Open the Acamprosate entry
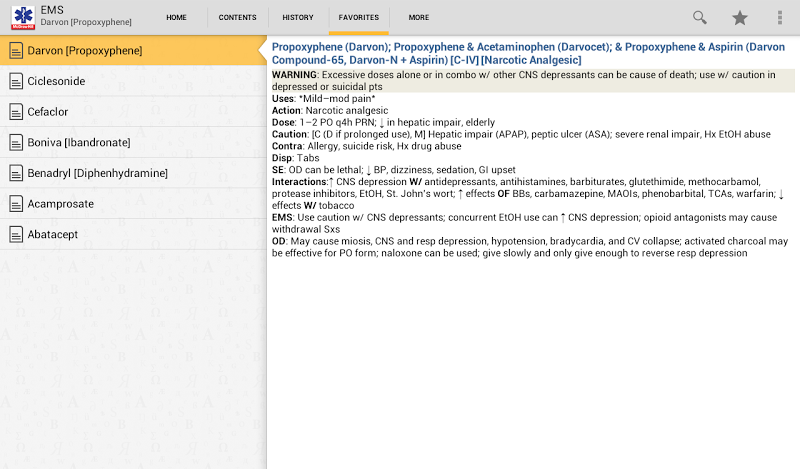 pyautogui.click(x=133, y=204)
